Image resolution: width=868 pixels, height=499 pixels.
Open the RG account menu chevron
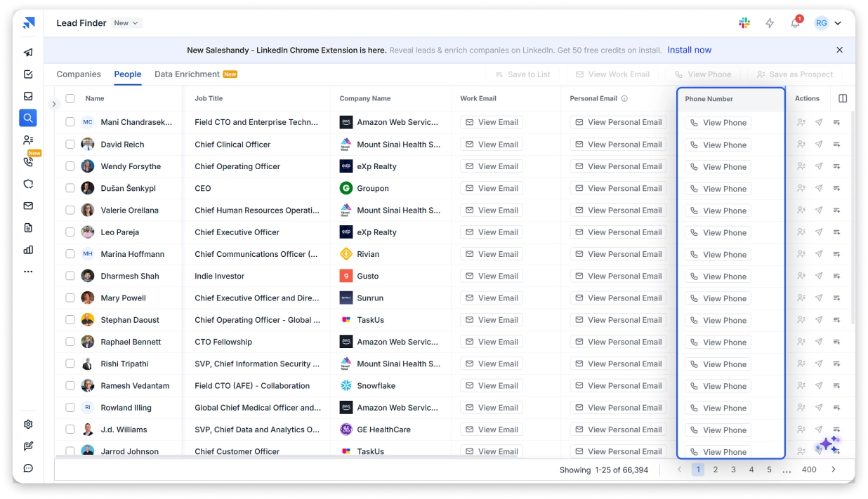[838, 23]
